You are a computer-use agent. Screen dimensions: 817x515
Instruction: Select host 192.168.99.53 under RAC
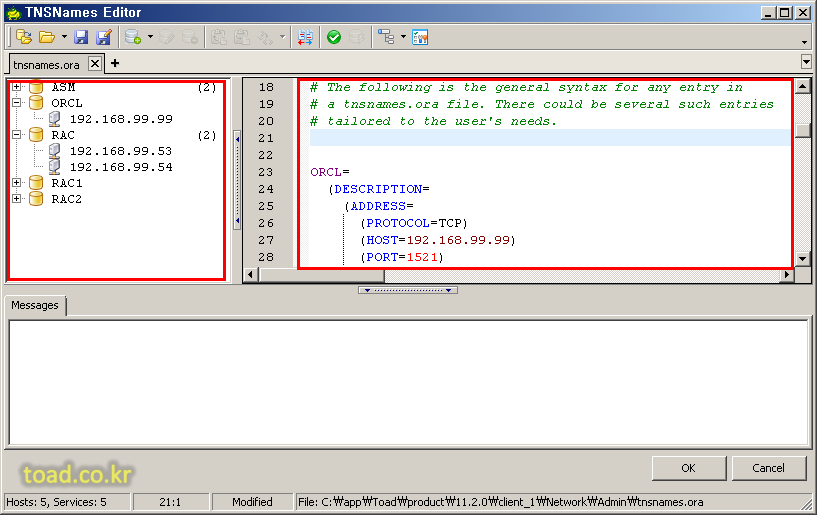(121, 151)
